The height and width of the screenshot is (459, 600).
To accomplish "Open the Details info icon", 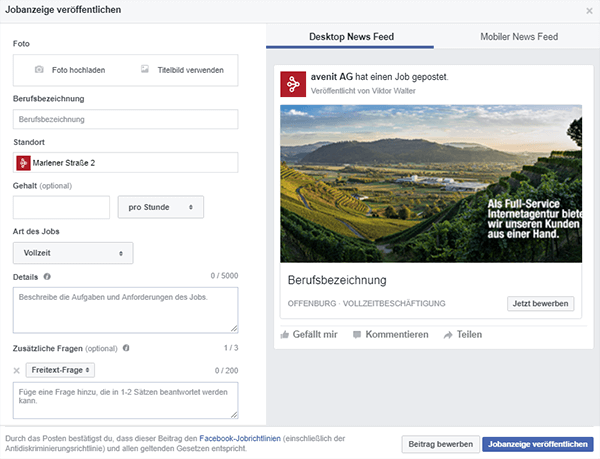I will coord(47,277).
